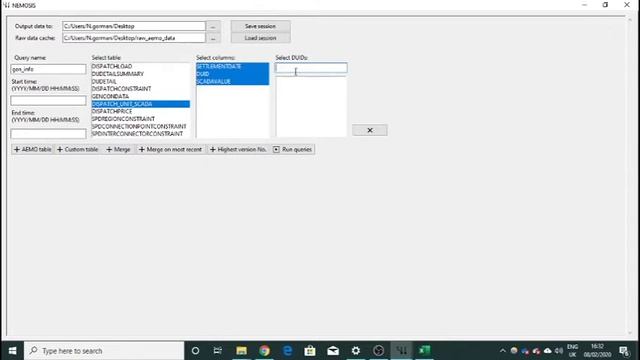Screen dimensions: 640x360
Task: Remove the query with the X button
Action: (x=370, y=130)
